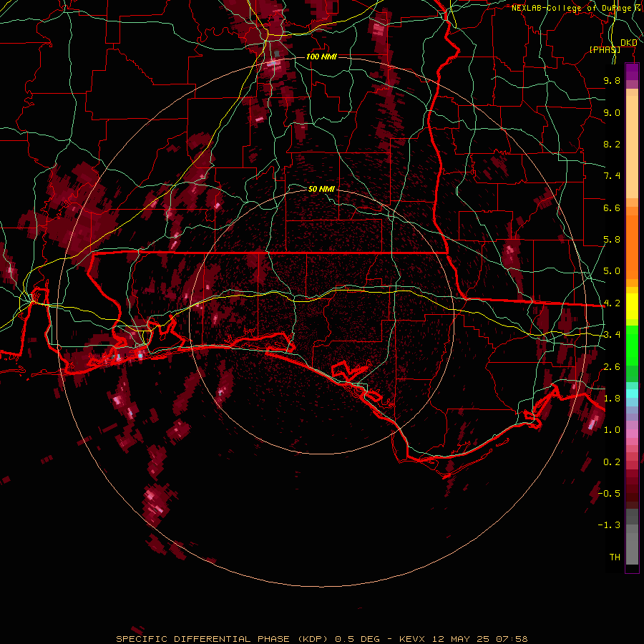Click the 6.6 scale label

coord(612,208)
